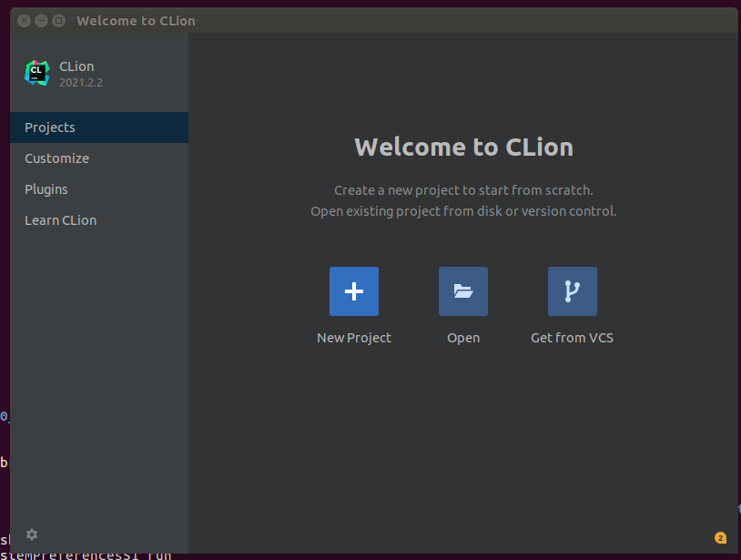Click the CLion version 2021.2.2 text
The width and height of the screenshot is (741, 560).
[x=81, y=82]
